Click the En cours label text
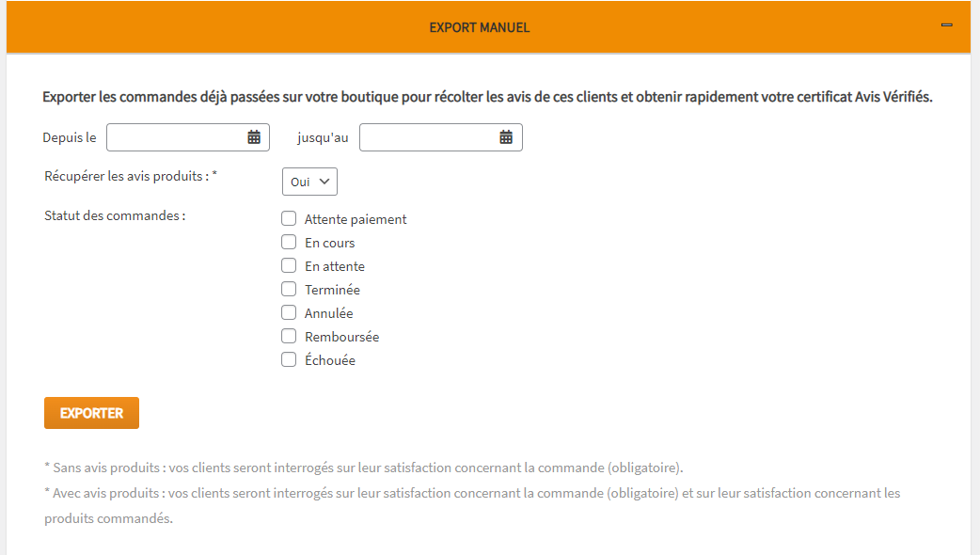 [x=329, y=243]
